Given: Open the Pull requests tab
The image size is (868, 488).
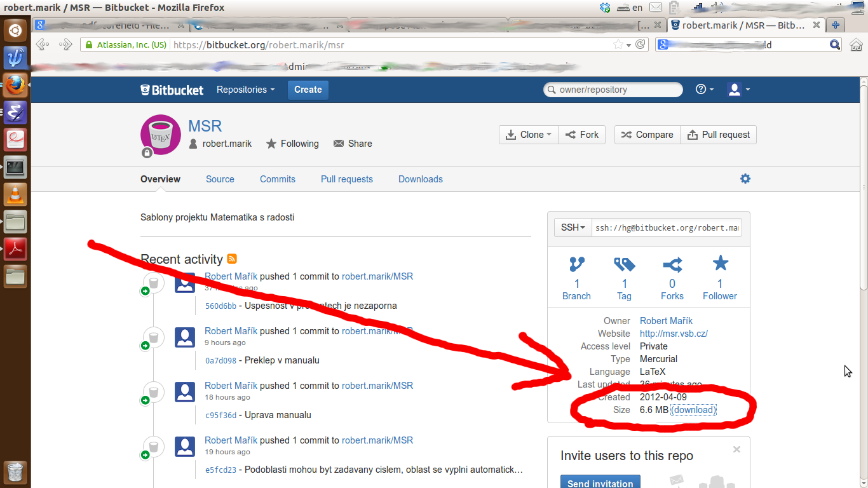Looking at the screenshot, I should (347, 179).
